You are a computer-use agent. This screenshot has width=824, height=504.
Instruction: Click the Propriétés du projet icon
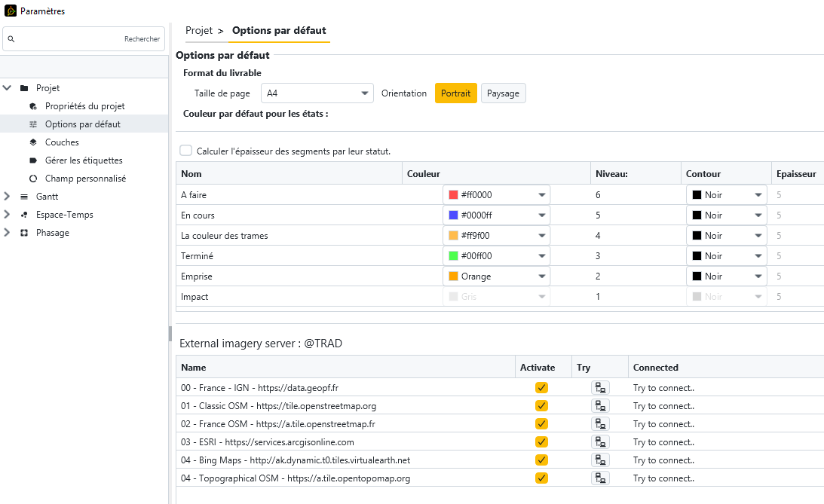[33, 106]
